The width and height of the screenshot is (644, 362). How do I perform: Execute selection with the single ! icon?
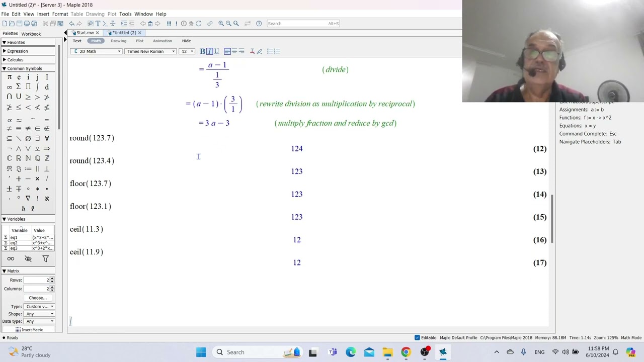tap(176, 23)
